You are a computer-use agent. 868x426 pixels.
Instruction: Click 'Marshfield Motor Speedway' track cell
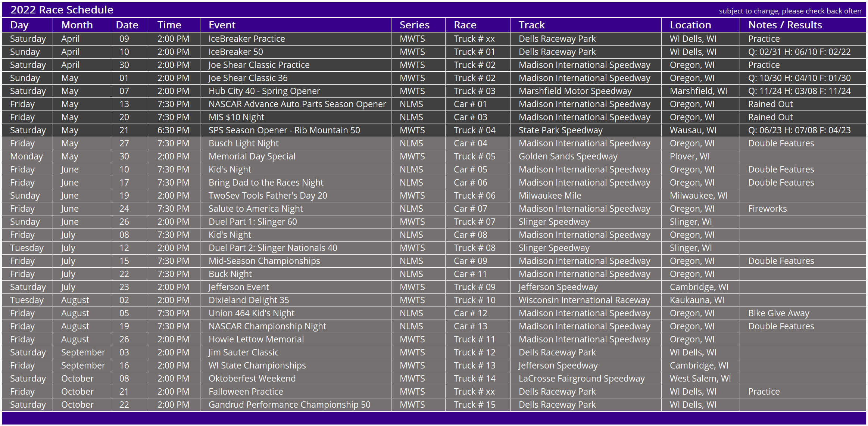[x=575, y=91]
